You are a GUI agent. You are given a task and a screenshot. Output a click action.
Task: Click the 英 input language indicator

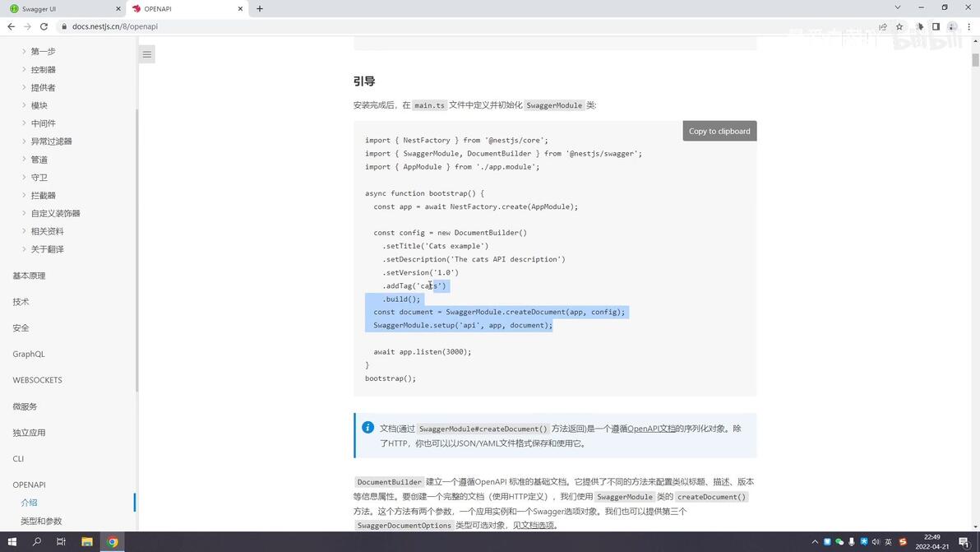click(888, 542)
